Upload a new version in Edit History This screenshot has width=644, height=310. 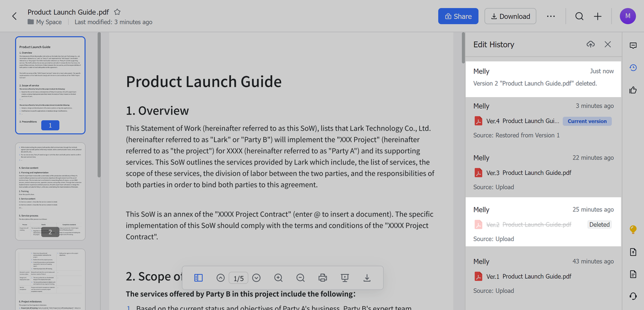591,44
